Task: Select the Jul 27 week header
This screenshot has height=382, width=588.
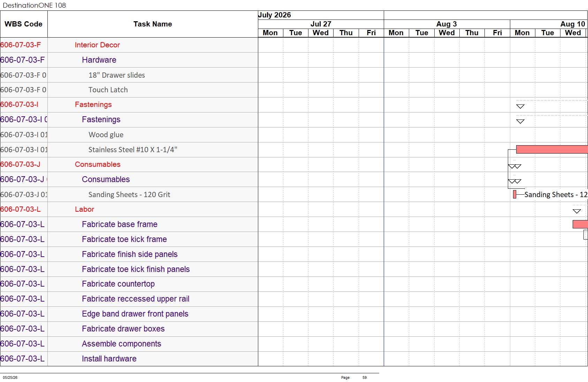Action: click(x=321, y=24)
